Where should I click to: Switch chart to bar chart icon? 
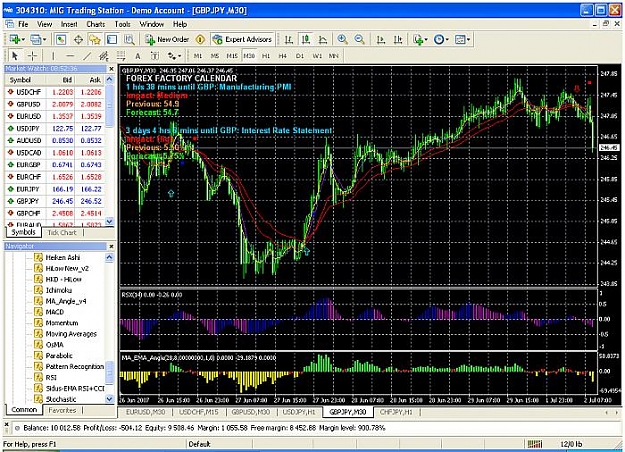289,39
